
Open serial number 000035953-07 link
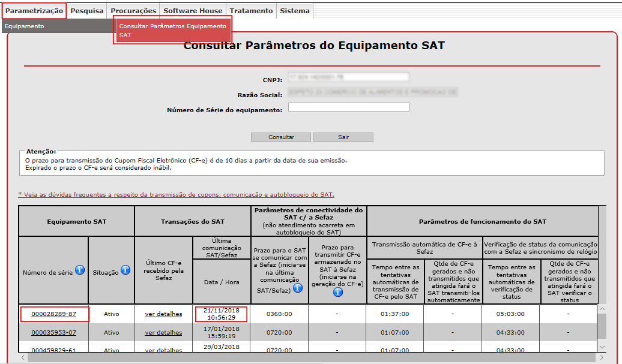coord(53,332)
